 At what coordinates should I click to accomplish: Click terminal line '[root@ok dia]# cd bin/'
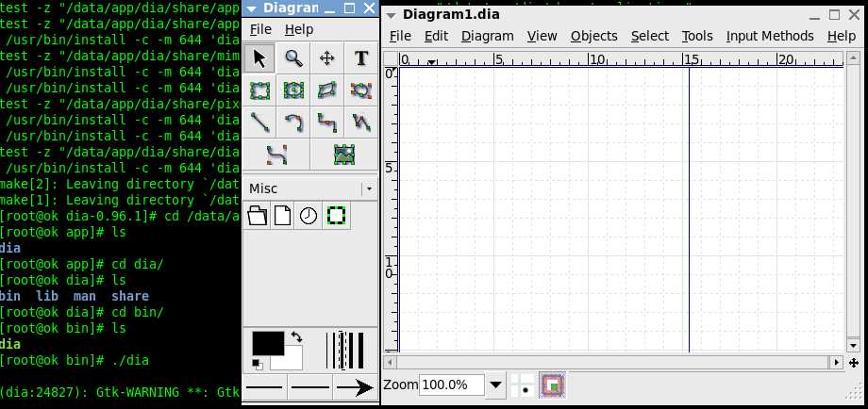click(82, 312)
